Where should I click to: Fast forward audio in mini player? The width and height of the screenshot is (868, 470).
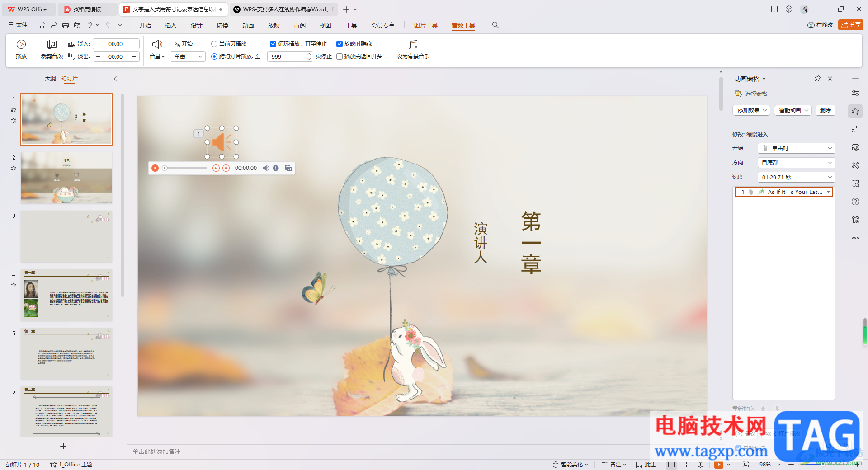(226, 168)
